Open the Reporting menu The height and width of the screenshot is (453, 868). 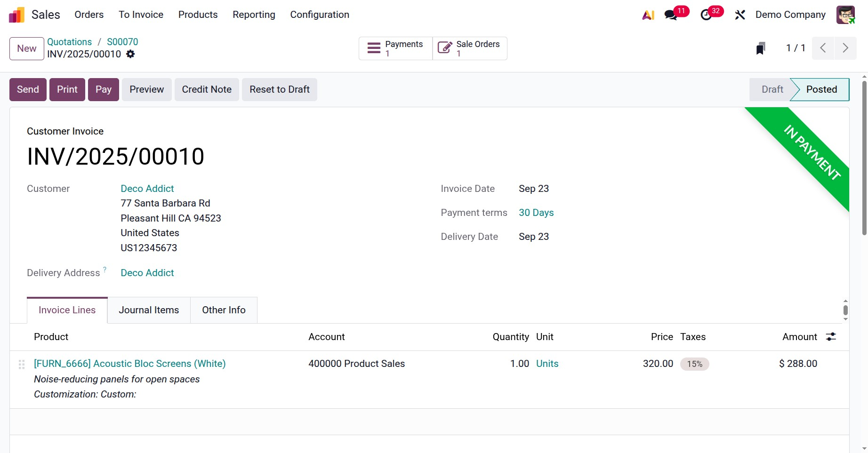254,15
